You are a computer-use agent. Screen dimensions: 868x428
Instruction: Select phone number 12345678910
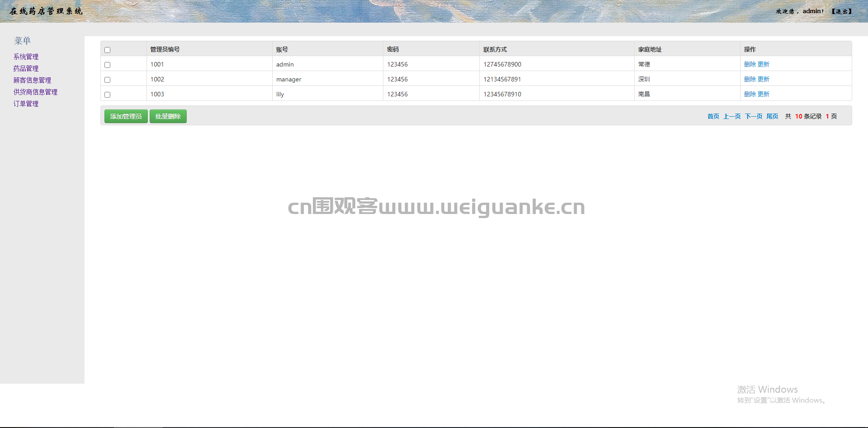(502, 94)
